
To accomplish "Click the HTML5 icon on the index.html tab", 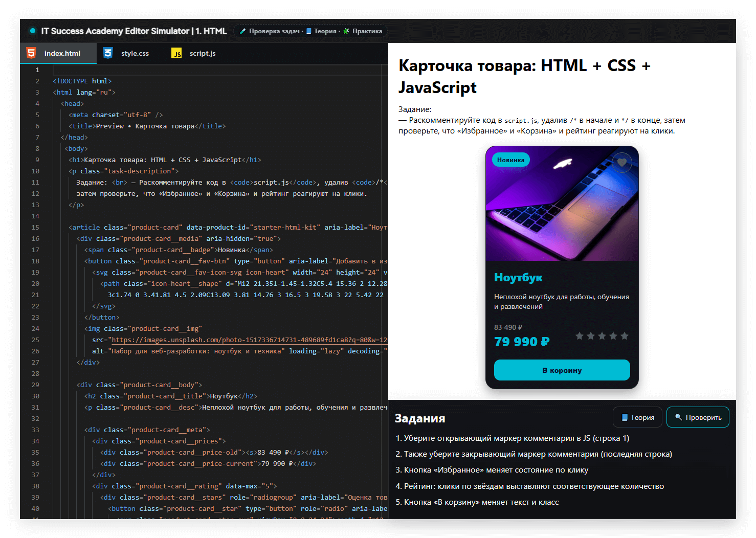I will pos(31,53).
